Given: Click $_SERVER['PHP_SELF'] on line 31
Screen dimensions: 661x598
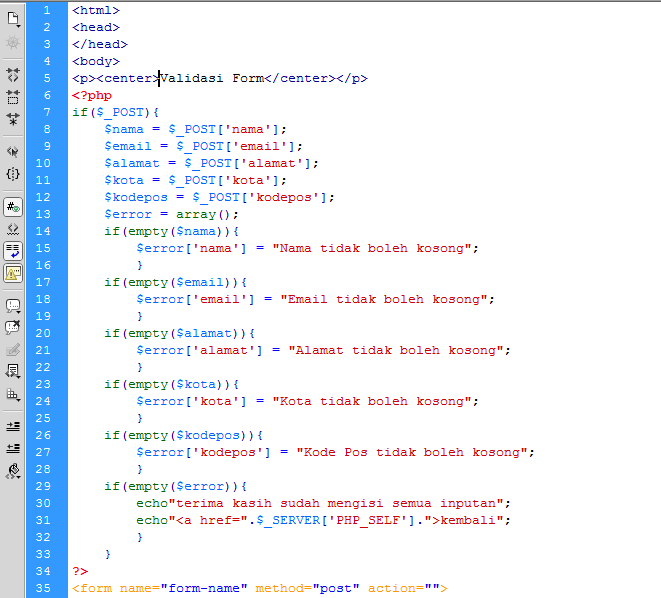Looking at the screenshot, I should click(x=336, y=520).
